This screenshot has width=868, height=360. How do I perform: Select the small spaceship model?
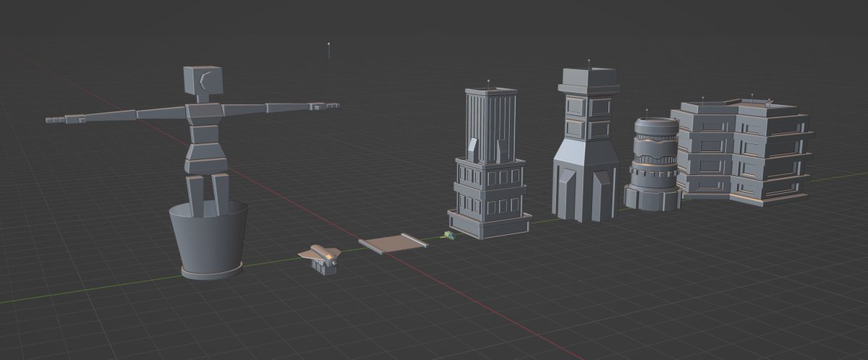tap(320, 258)
